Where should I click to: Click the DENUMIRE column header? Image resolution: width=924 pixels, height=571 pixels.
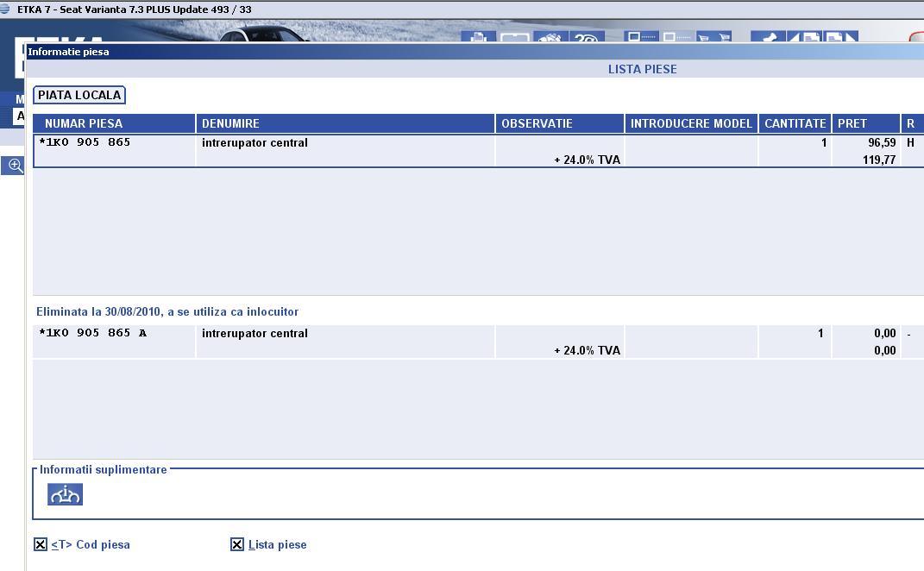tap(230, 123)
